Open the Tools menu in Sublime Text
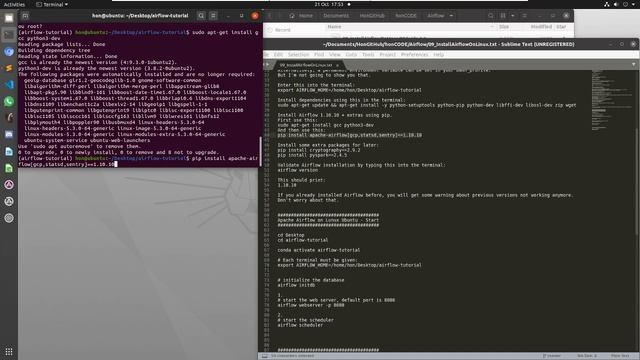Viewport: 640px width, 360px height. pos(368,54)
